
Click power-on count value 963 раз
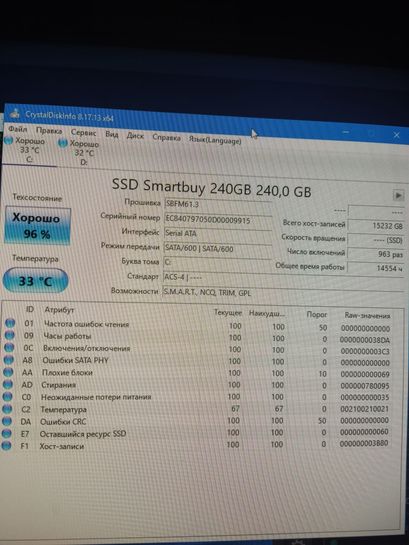(x=376, y=254)
